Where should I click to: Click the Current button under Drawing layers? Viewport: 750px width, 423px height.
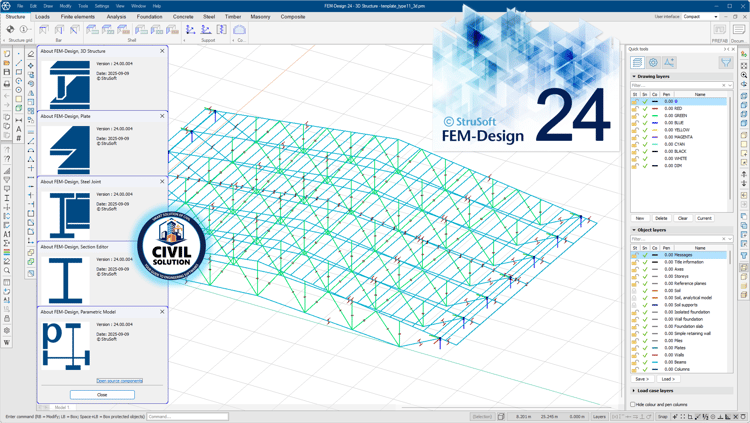pos(704,218)
